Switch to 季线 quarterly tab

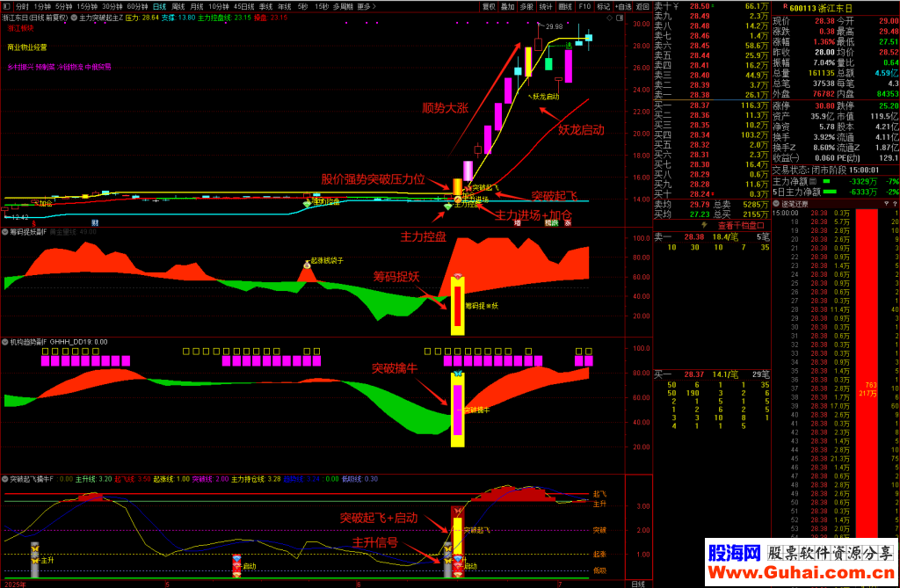click(265, 6)
